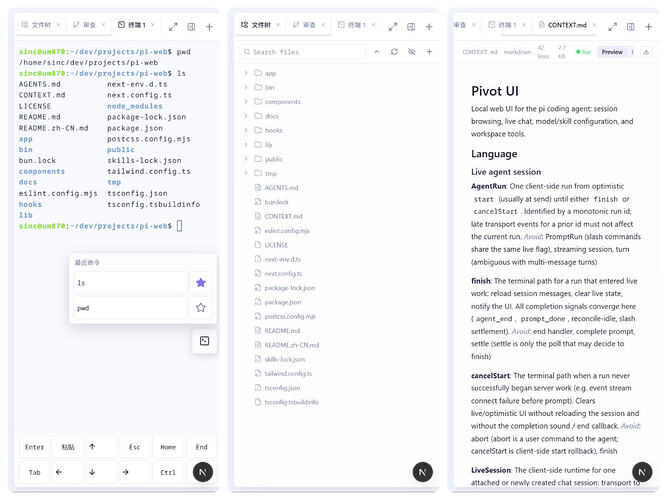Unfavorite the ls recent command star

click(201, 282)
